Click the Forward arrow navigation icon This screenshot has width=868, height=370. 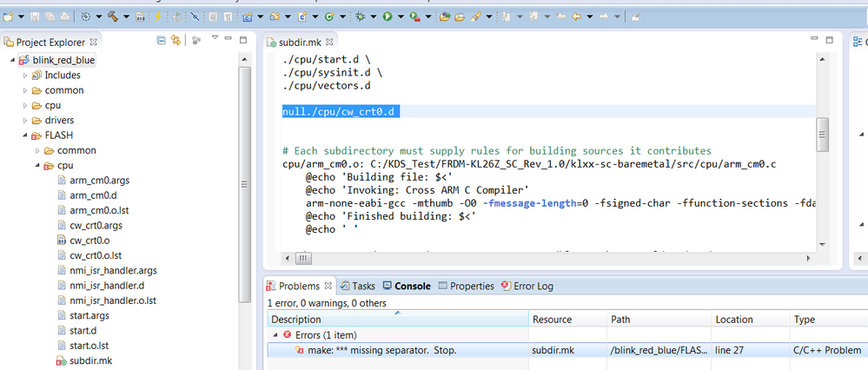(x=604, y=17)
